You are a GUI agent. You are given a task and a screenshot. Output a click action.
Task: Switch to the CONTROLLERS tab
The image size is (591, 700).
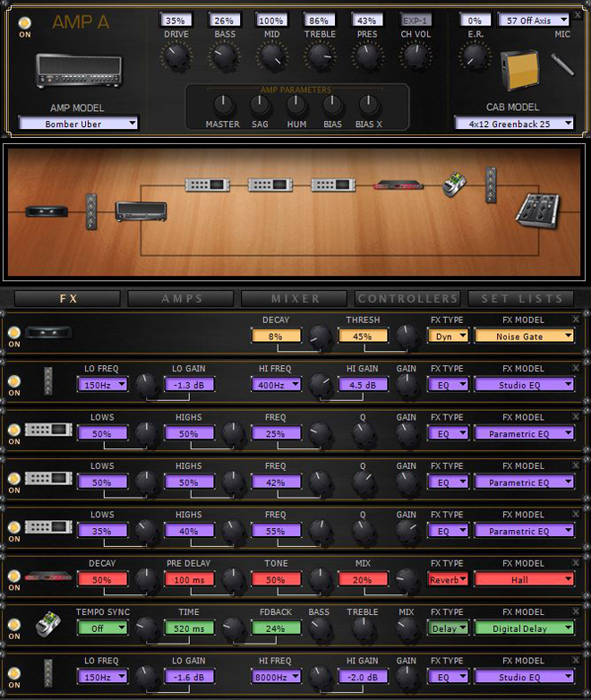pos(407,299)
